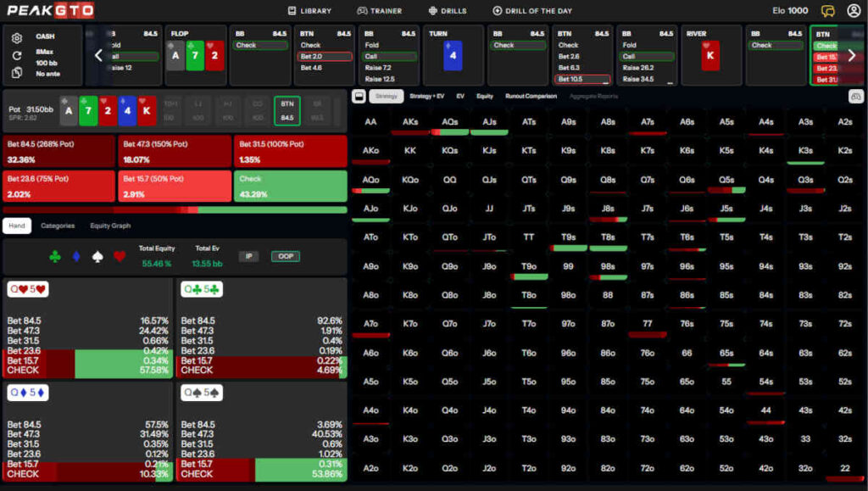This screenshot has height=491, width=868.
Task: Click the board 7 card in pot panel
Action: (x=88, y=110)
